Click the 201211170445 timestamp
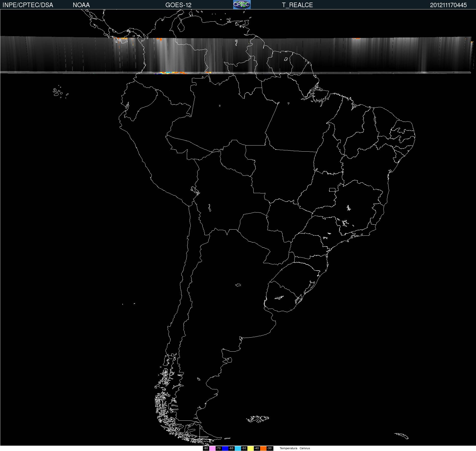 click(449, 5)
